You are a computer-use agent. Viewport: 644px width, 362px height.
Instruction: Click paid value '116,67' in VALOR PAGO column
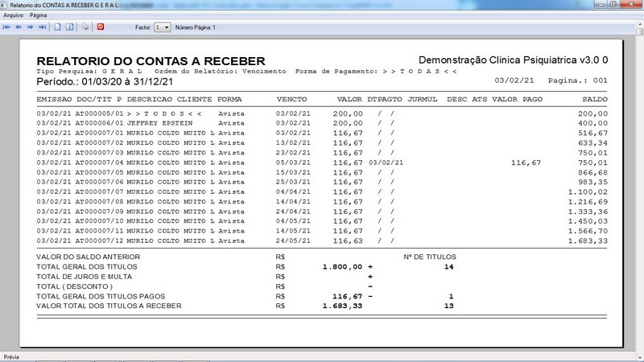pyautogui.click(x=526, y=163)
